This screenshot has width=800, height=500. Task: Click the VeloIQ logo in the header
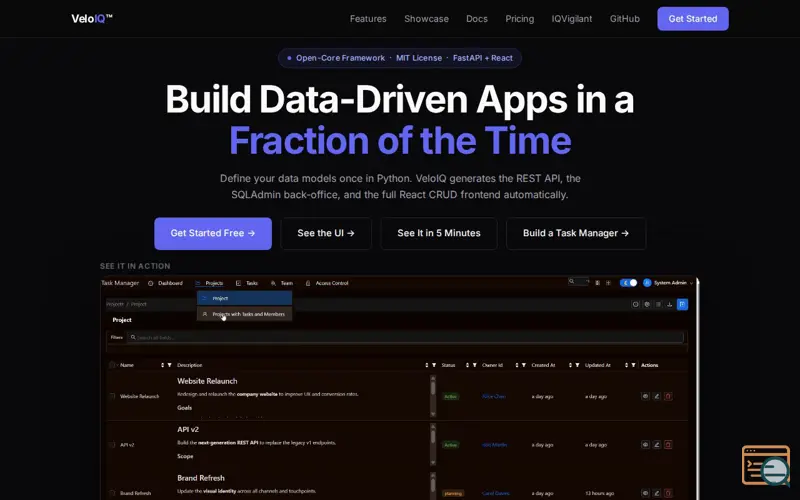tap(92, 19)
